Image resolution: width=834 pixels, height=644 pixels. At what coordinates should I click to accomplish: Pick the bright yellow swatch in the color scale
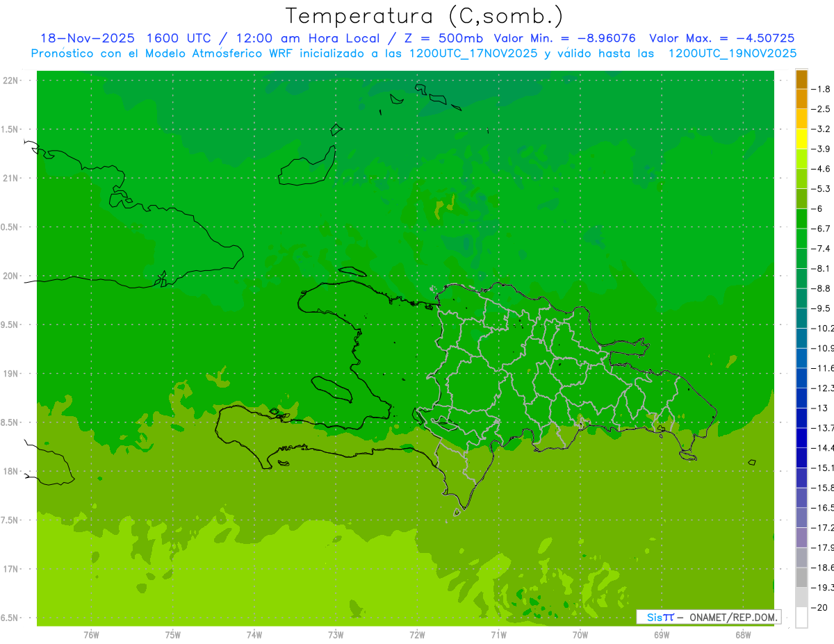tap(802, 140)
